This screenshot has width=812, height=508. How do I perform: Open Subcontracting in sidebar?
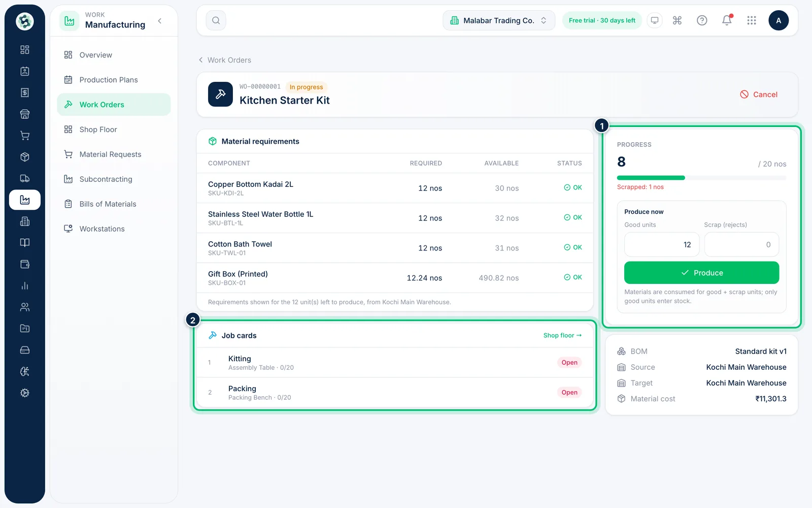pyautogui.click(x=114, y=179)
